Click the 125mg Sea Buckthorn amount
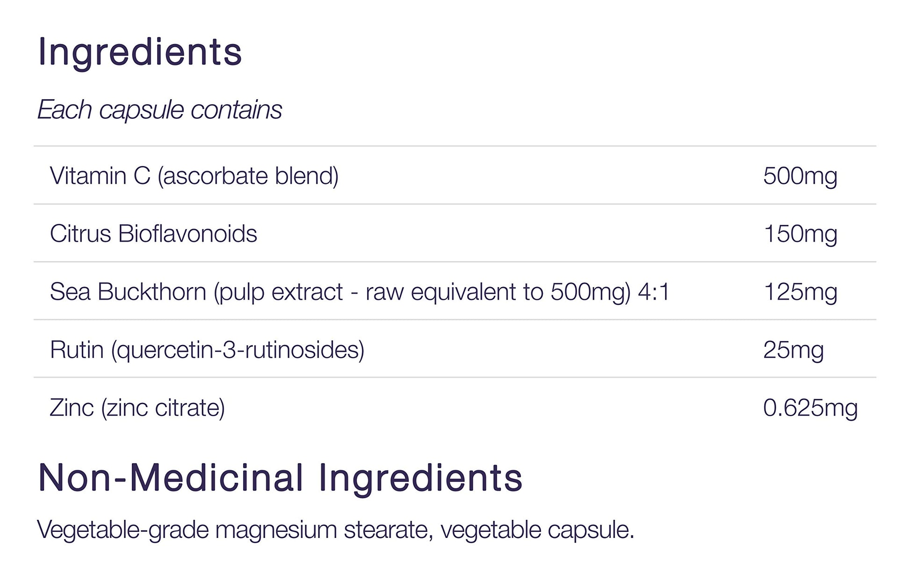This screenshot has width=910, height=588. point(800,292)
